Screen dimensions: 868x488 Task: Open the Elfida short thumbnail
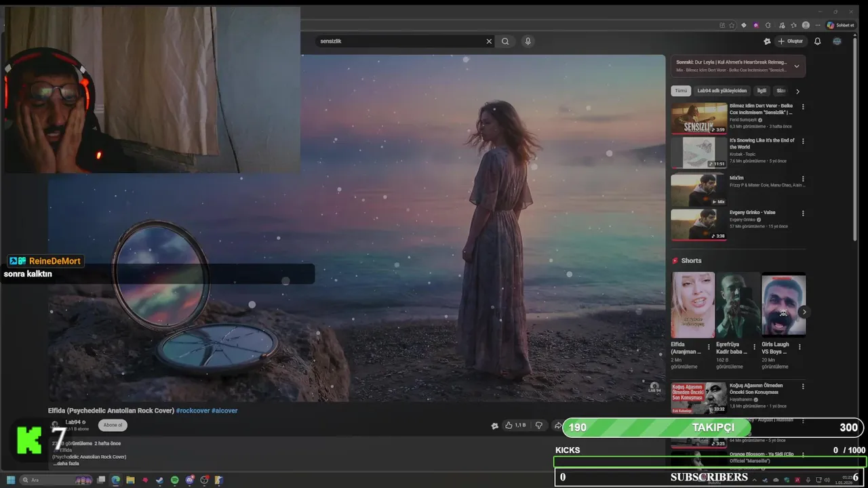(693, 305)
